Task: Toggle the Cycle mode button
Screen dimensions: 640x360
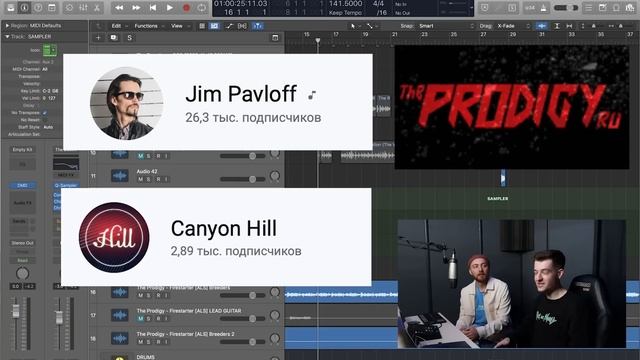Action: [x=202, y=8]
